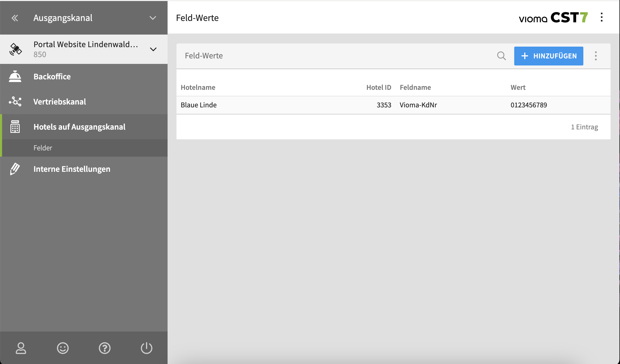Click the value 0123456789
Image resolution: width=620 pixels, height=364 pixels.
[x=529, y=105]
